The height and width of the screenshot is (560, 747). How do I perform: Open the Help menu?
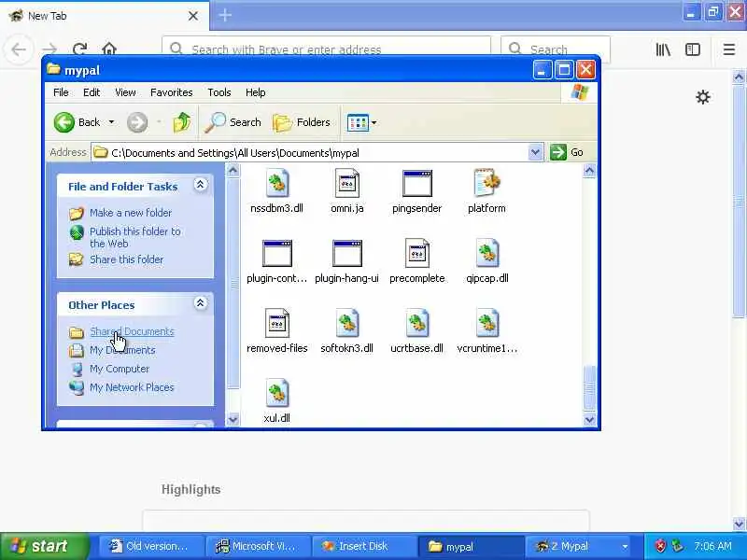[x=255, y=92]
